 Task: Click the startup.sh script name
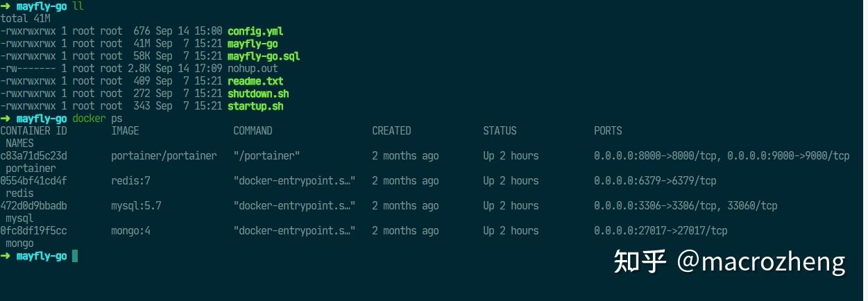(x=255, y=106)
